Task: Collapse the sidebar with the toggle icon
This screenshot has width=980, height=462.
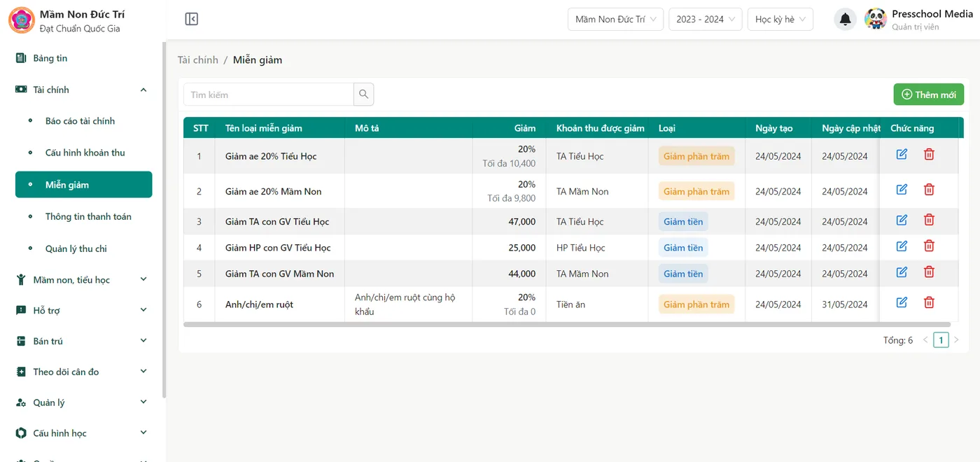Action: (x=192, y=19)
